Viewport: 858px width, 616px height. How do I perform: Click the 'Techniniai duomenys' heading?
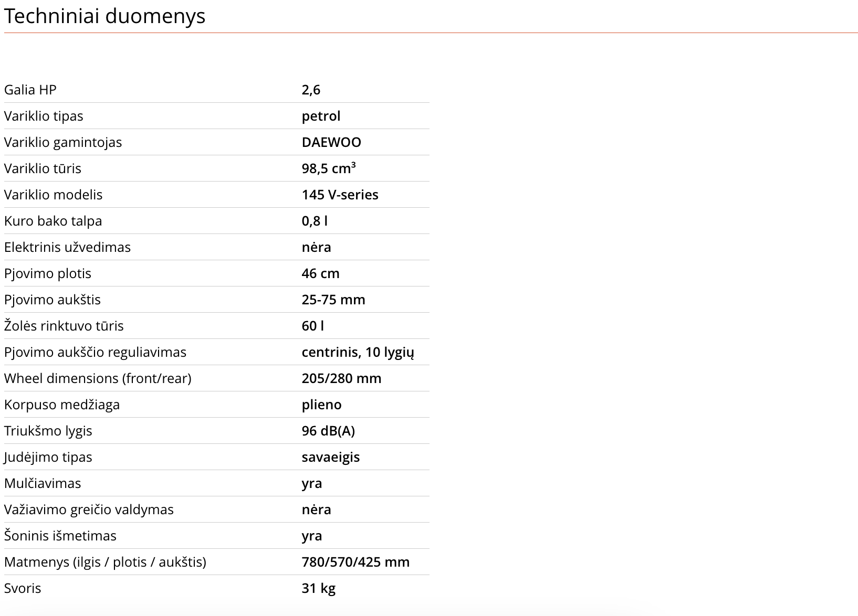104,16
